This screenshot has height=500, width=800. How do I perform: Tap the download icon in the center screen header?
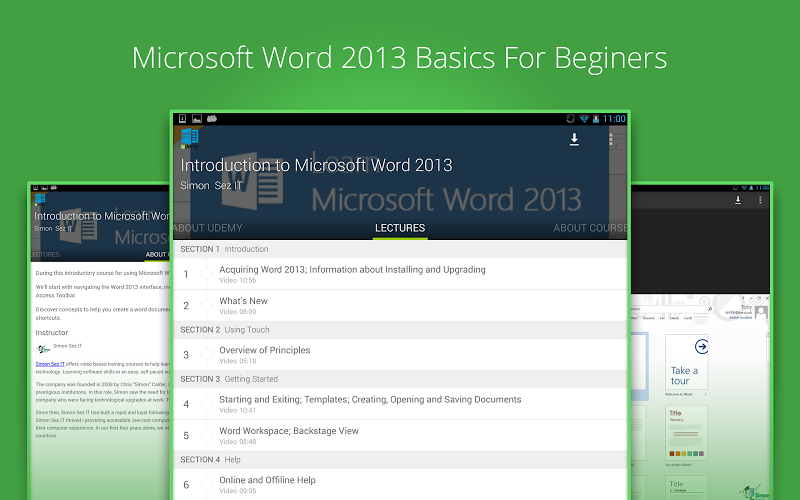click(574, 140)
